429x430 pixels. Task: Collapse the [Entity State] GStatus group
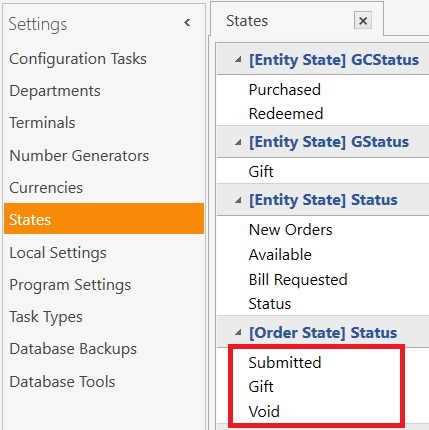(238, 142)
